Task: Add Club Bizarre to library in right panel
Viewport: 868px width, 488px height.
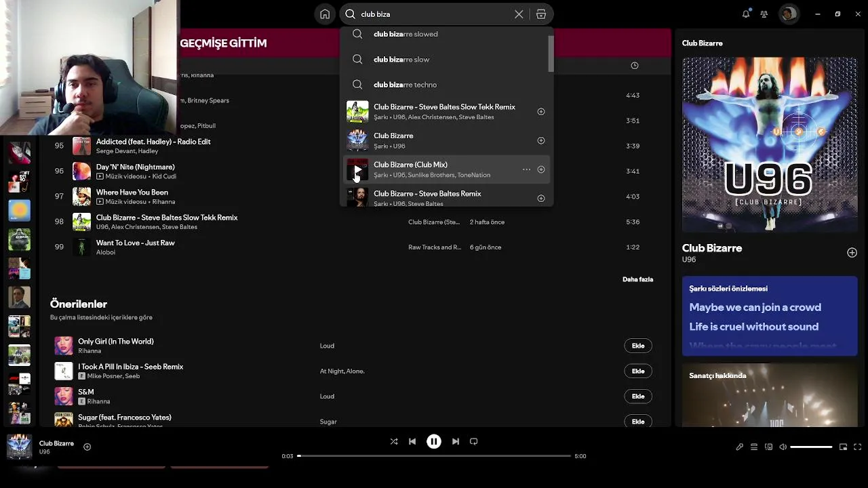Action: click(x=852, y=253)
